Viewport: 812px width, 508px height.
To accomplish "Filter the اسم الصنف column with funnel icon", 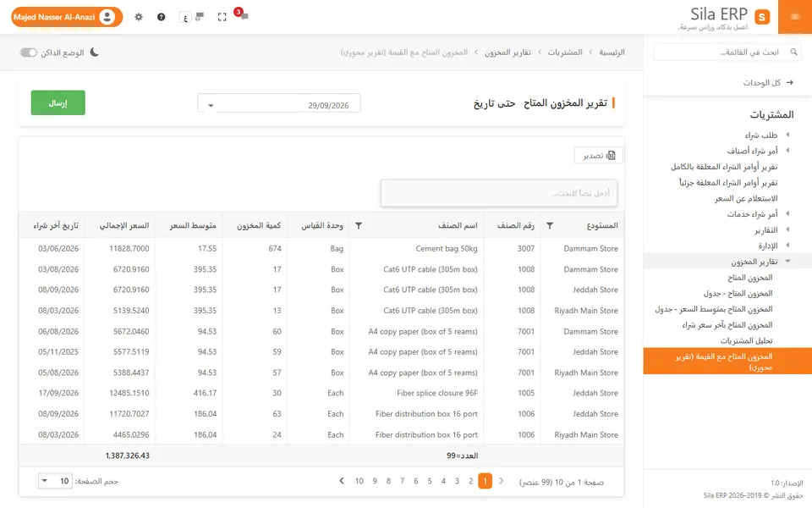I will tap(359, 225).
